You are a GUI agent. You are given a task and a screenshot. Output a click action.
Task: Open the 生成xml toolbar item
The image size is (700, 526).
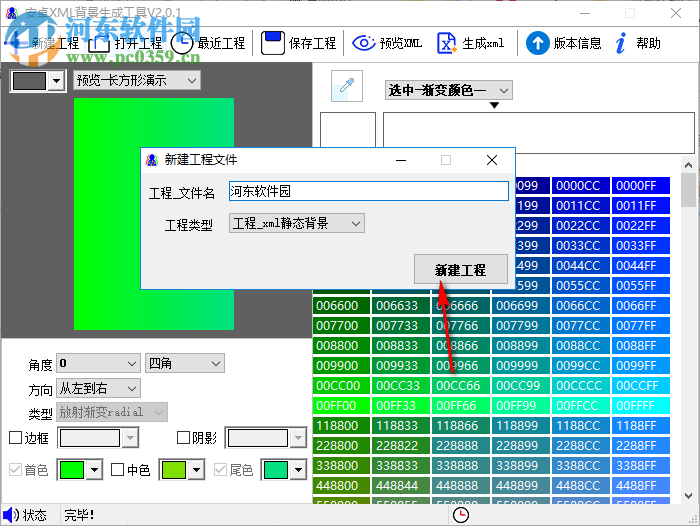click(471, 43)
